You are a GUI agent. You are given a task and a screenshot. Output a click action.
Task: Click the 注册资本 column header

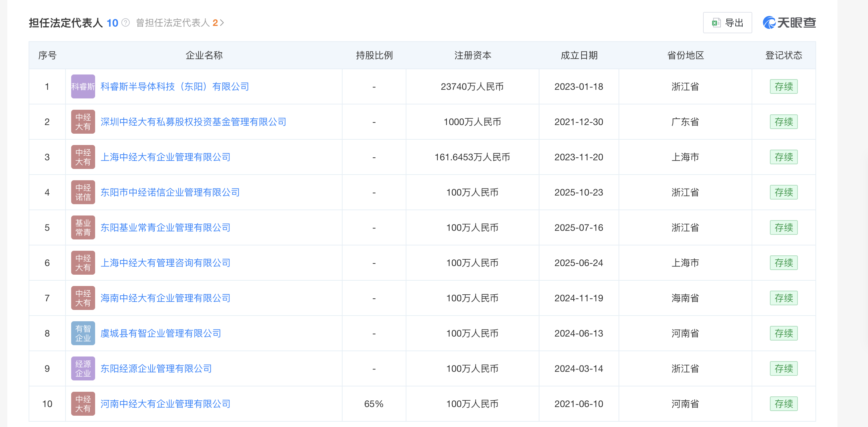[473, 55]
